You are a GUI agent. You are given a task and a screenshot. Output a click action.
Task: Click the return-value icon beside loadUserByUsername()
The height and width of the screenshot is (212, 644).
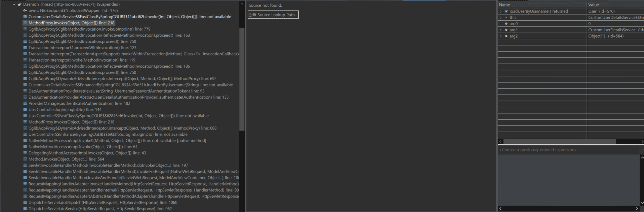point(506,11)
